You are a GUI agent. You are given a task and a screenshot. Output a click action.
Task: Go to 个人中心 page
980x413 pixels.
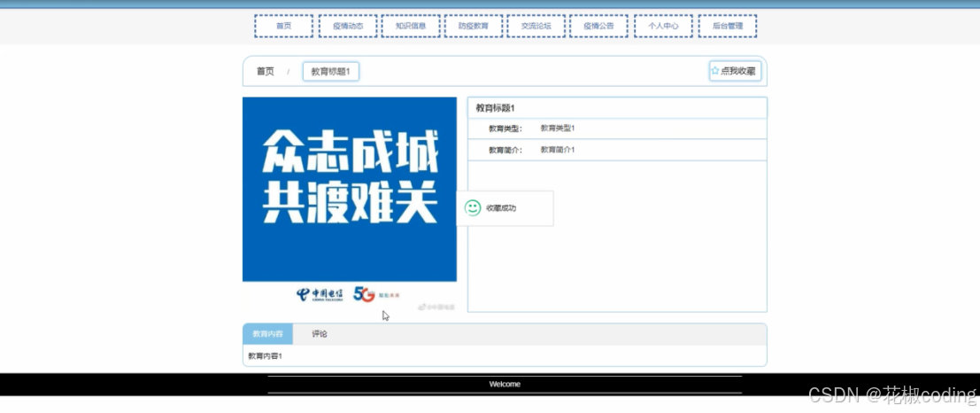[663, 27]
